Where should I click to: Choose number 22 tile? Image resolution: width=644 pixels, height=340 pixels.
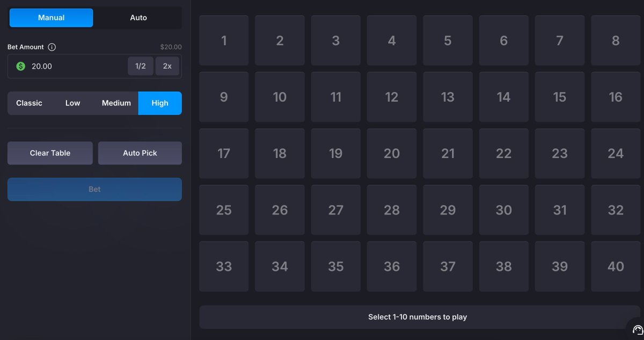coord(503,154)
